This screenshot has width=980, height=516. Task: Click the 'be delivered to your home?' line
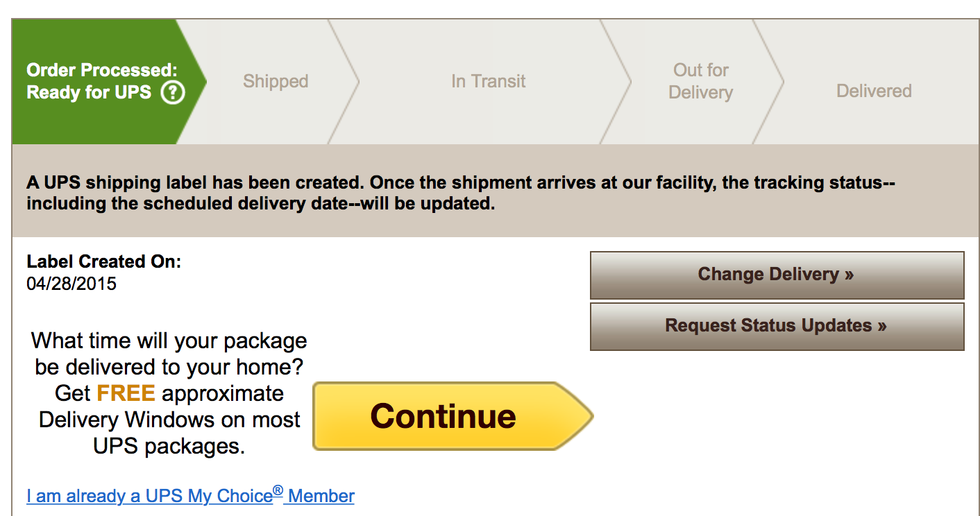(x=169, y=367)
